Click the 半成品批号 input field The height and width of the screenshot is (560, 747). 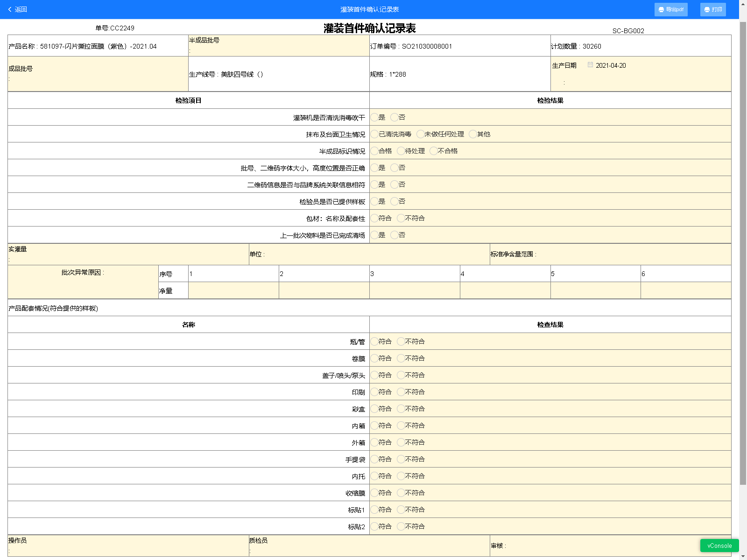(x=278, y=50)
